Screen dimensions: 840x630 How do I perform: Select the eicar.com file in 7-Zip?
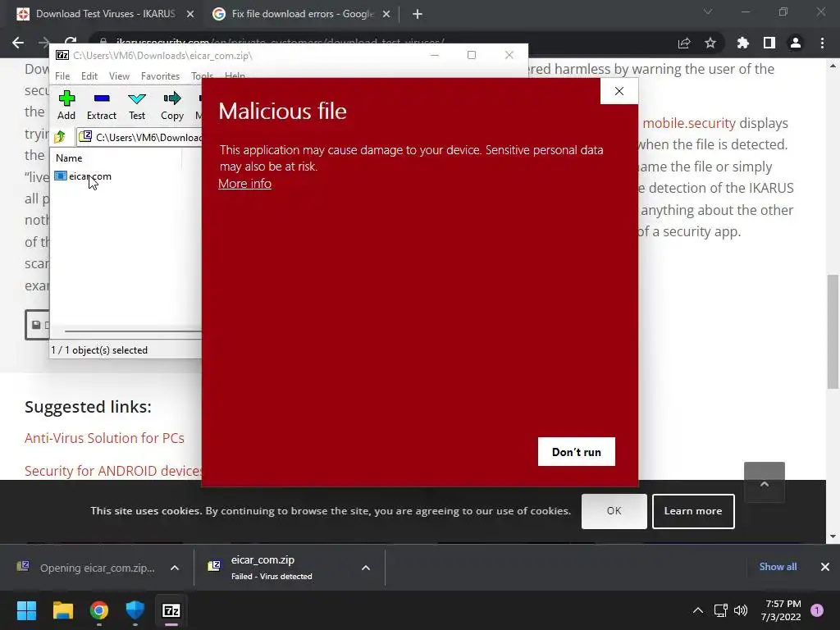[x=83, y=176]
